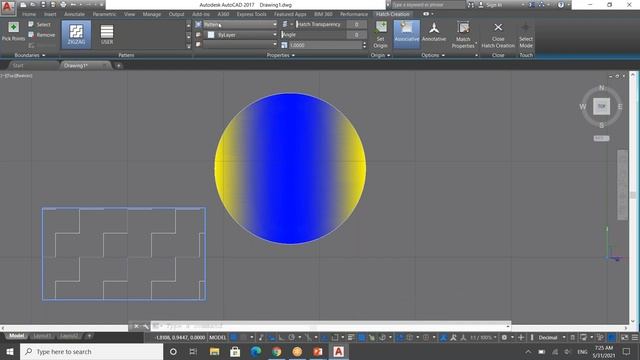Switch to the Hatch Creation tab

click(x=392, y=14)
